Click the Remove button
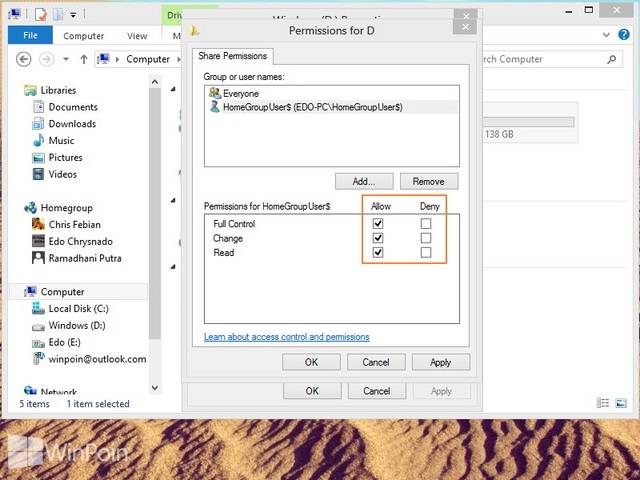 coord(429,181)
